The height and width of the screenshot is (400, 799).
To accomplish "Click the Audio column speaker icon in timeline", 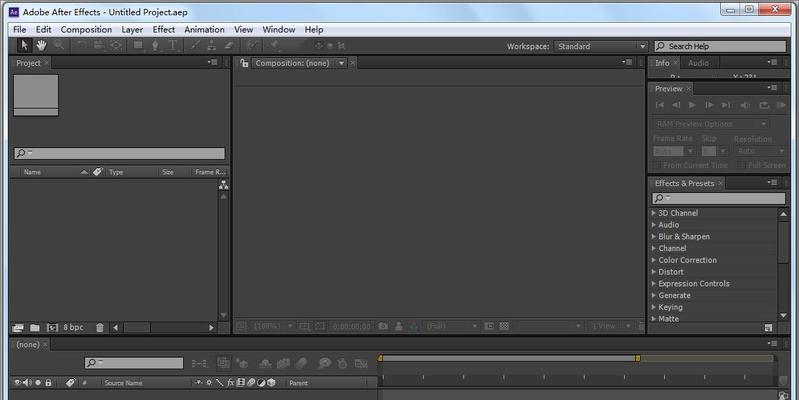I will click(x=27, y=382).
